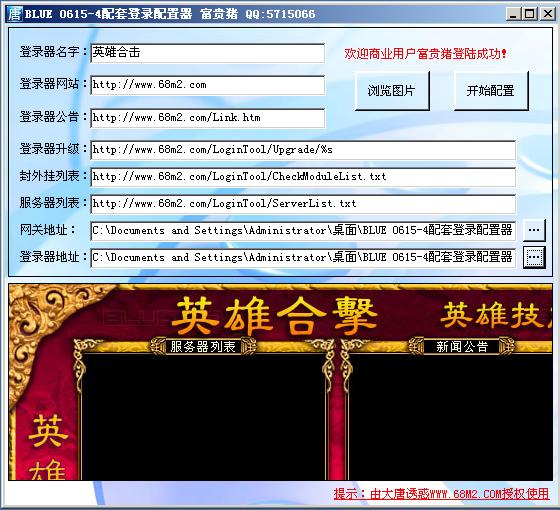Screen dimensions: 560x510
Task: Edit the 服务器列表 ServerList.txt field
Action: (303, 204)
